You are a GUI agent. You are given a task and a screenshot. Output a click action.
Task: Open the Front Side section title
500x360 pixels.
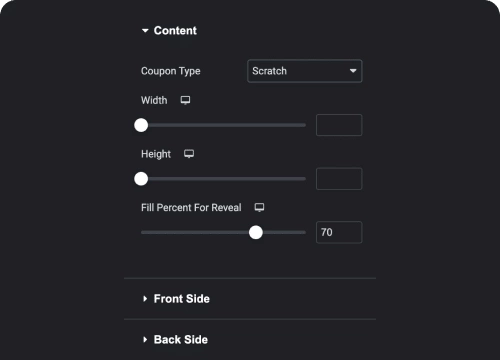pos(182,299)
